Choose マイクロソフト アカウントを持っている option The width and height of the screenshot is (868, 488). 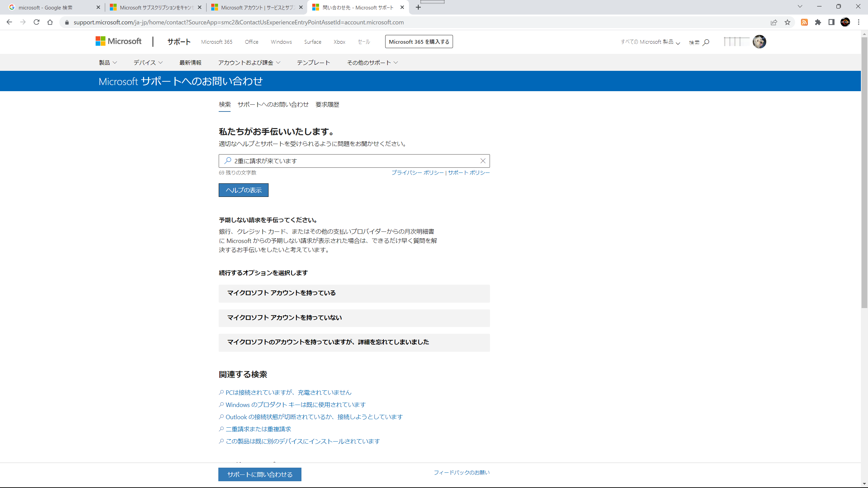click(354, 293)
